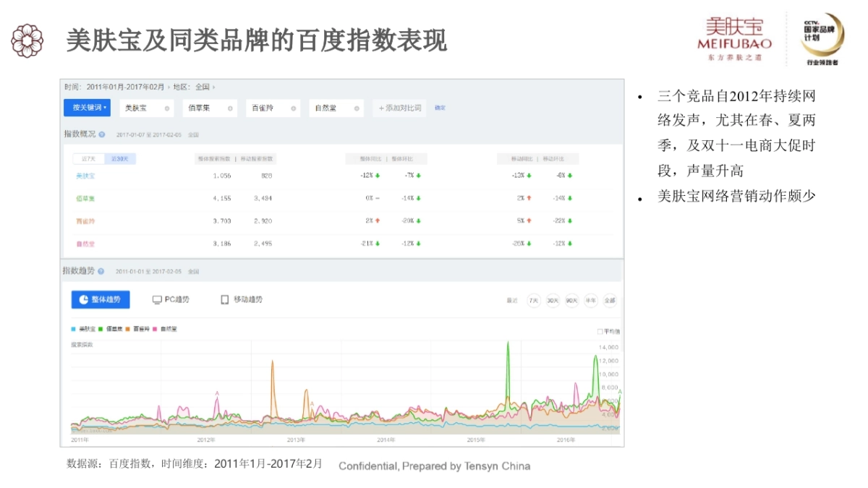Click the A marker on the 2012 peak
The image size is (868, 488).
(x=217, y=393)
